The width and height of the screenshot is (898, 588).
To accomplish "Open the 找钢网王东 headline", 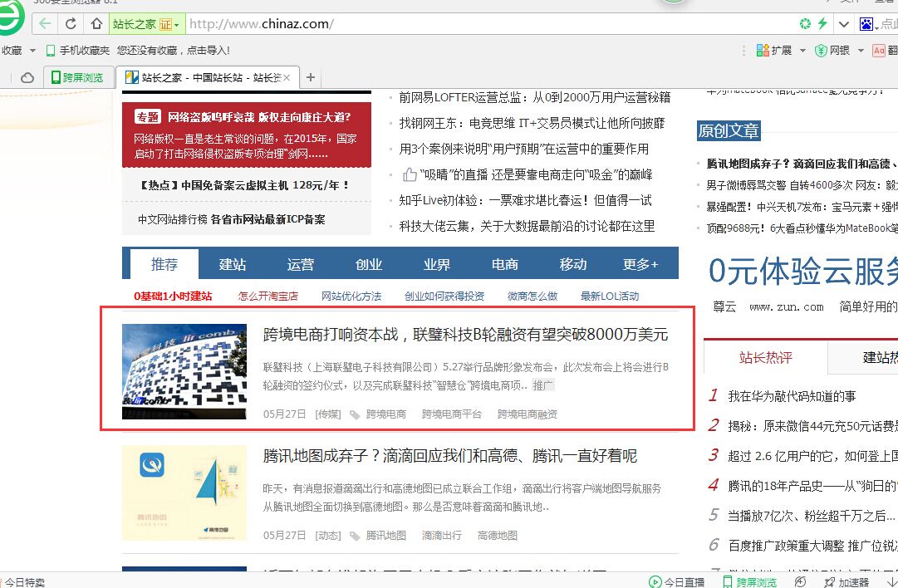I will click(x=532, y=123).
